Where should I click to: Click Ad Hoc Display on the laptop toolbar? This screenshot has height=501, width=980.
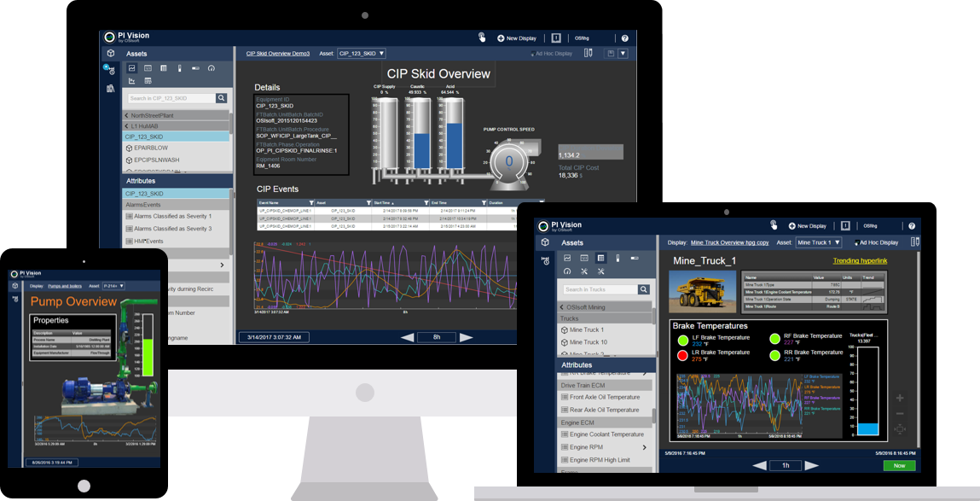876,242
